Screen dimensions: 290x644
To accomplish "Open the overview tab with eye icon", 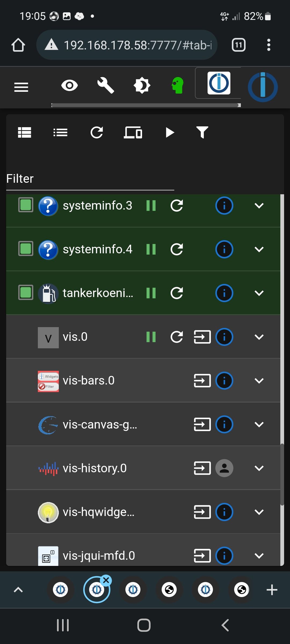I will click(x=70, y=86).
